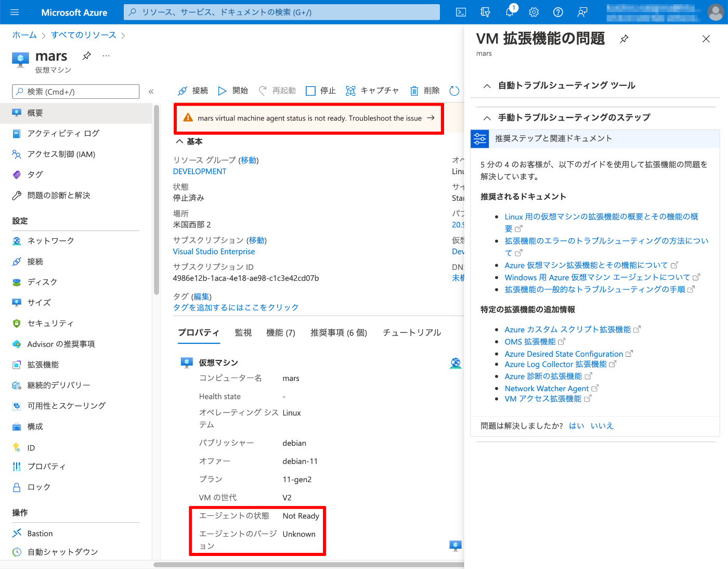728x569 pixels.
Task: Open the help question-mark menu
Action: [x=558, y=12]
